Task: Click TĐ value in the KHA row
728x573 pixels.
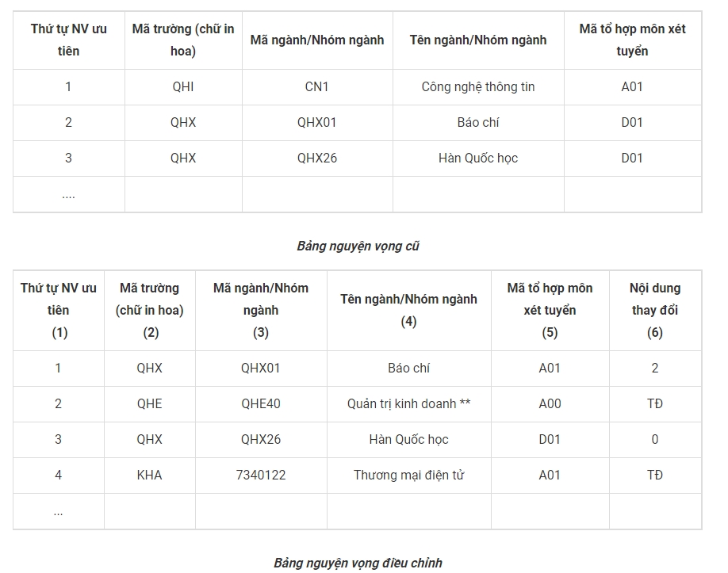Action: pos(655,476)
